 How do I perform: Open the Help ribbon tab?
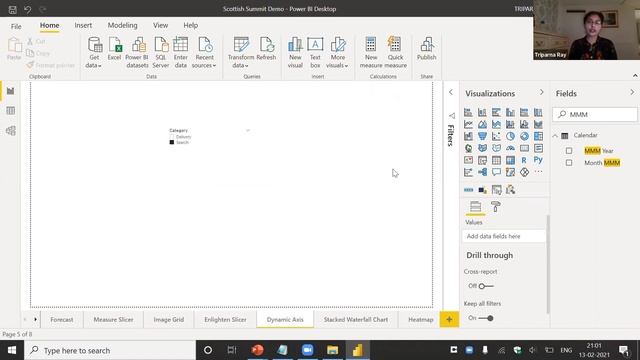pyautogui.click(x=190, y=25)
